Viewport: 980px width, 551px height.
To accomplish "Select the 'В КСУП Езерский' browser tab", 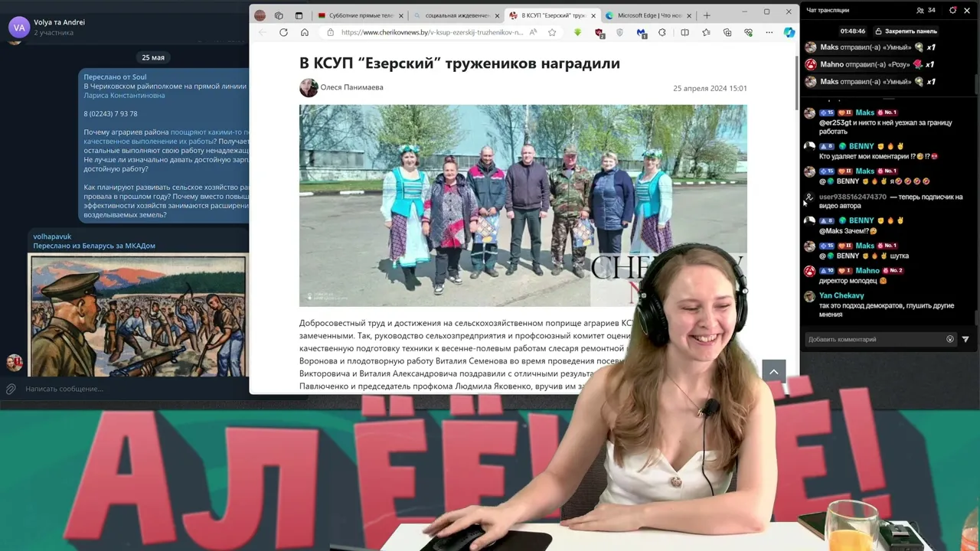I will (553, 15).
